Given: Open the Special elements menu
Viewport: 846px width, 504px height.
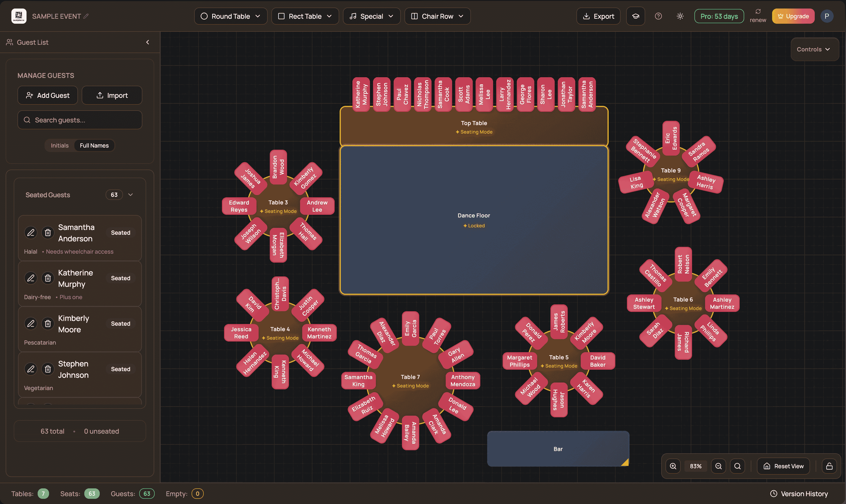Looking at the screenshot, I should pyautogui.click(x=372, y=16).
